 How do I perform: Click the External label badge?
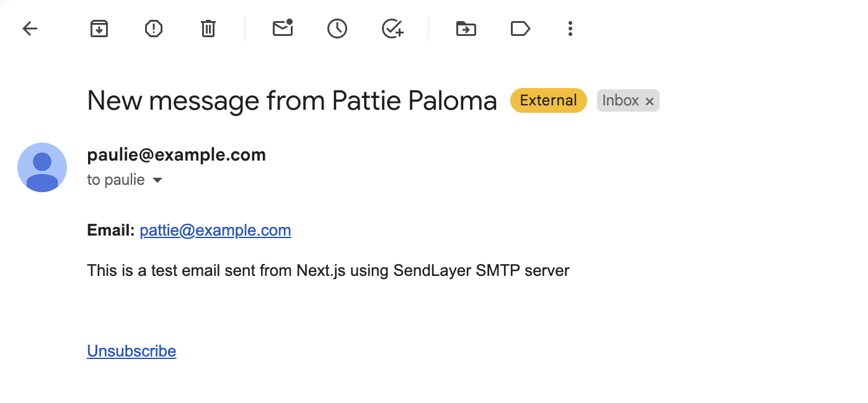click(x=548, y=100)
